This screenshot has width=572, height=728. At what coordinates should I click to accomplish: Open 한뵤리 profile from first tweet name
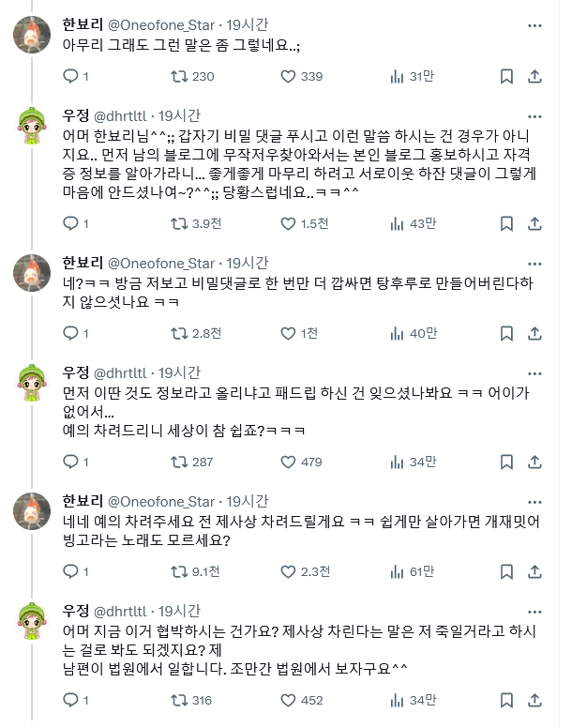83,23
